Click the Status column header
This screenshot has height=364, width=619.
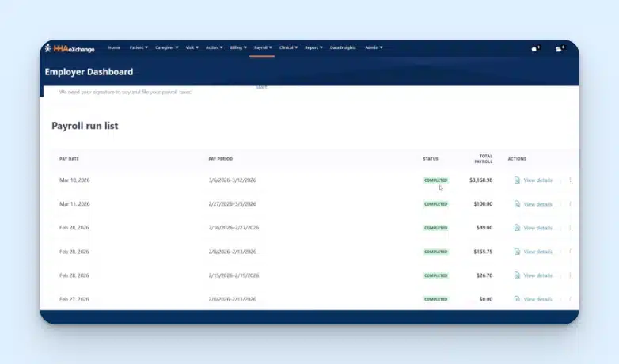coord(431,159)
